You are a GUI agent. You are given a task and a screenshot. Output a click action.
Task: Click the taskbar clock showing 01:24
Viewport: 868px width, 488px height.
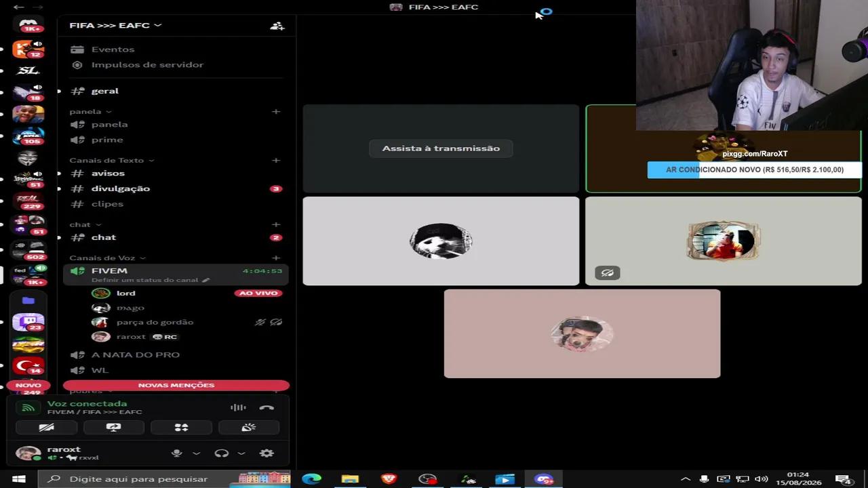[x=798, y=479]
